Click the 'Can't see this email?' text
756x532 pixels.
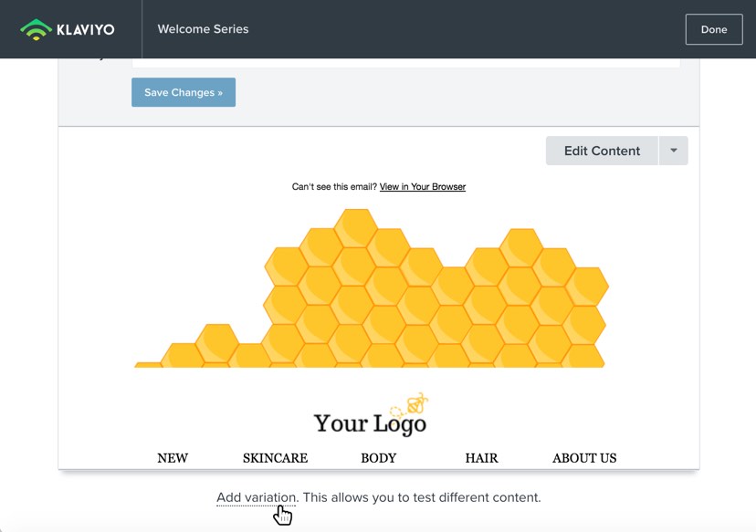(x=334, y=187)
